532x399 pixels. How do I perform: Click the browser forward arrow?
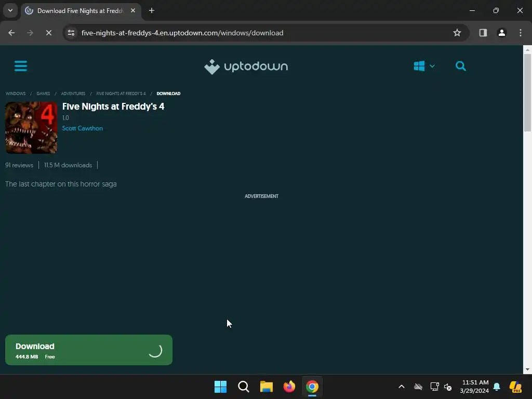pos(30,33)
